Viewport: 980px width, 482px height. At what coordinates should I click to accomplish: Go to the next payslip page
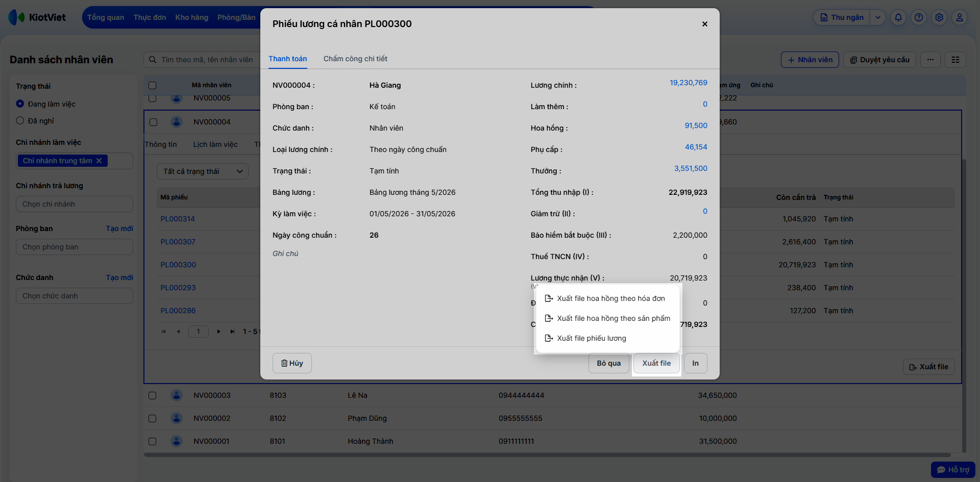tap(218, 332)
